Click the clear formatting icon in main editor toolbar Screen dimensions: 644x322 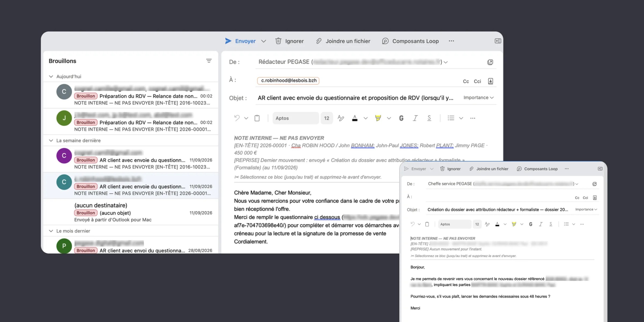click(x=341, y=118)
